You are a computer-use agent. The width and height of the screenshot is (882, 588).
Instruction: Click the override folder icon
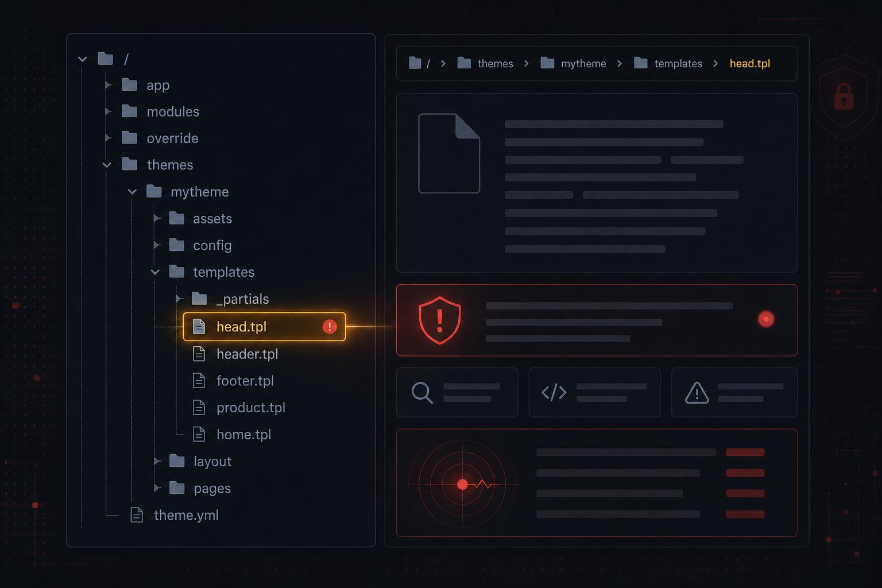point(130,138)
